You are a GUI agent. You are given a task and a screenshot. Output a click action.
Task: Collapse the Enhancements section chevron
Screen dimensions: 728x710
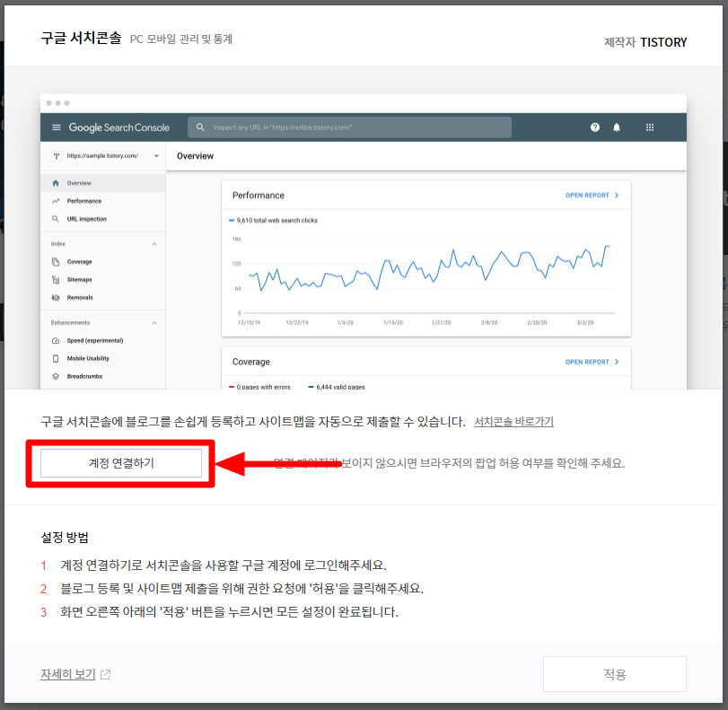[x=154, y=323]
